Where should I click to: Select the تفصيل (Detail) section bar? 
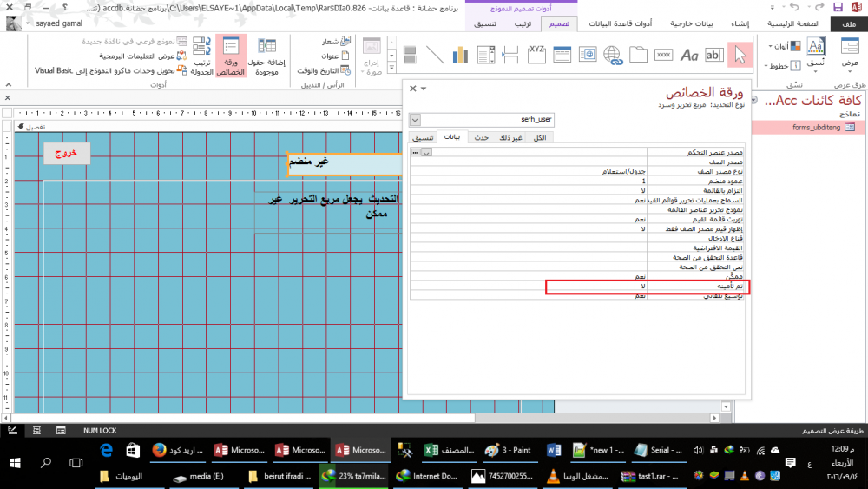[208, 127]
